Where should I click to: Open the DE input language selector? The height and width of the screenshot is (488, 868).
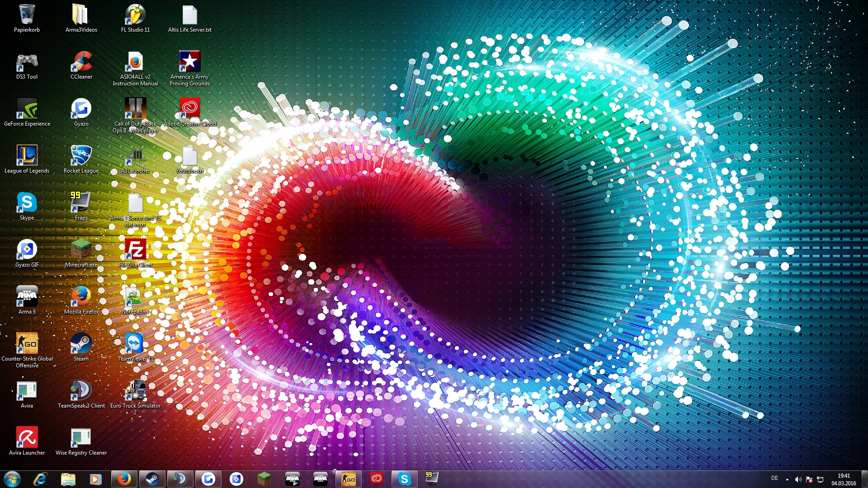(x=774, y=478)
